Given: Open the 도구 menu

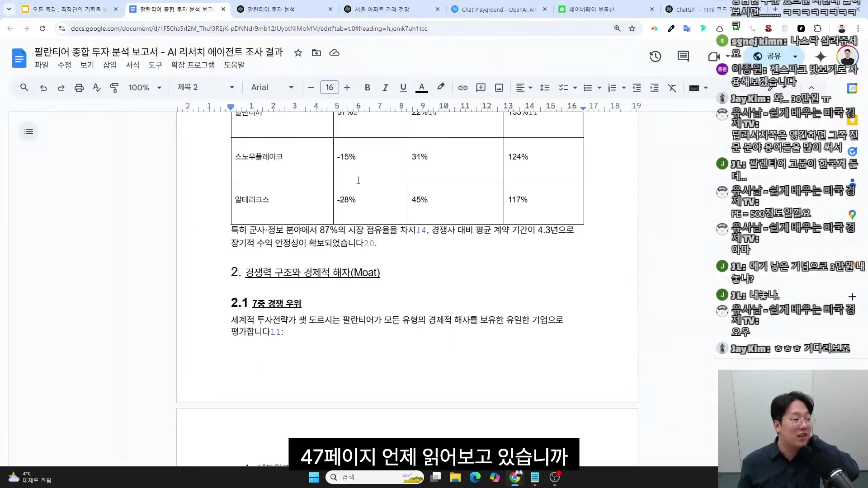Looking at the screenshot, I should pos(155,65).
